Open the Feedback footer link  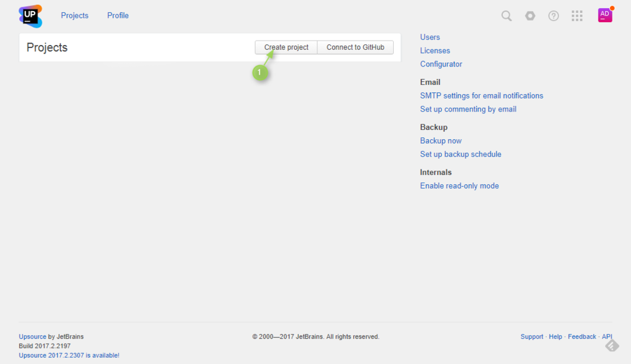click(582, 337)
